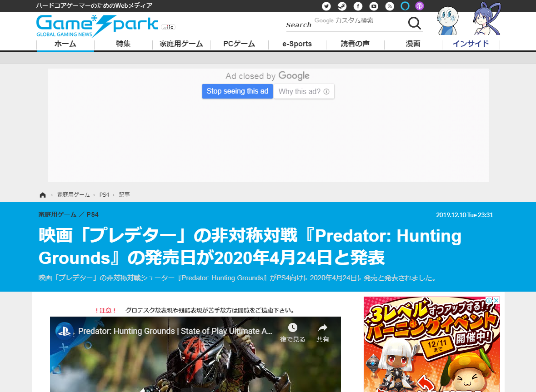Viewport: 536px width, 392px height.
Task: Click the PlayStation channel avatar on video
Action: (x=64, y=331)
